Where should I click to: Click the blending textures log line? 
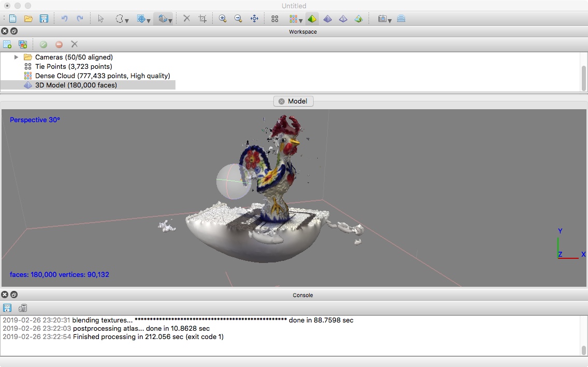tap(178, 320)
